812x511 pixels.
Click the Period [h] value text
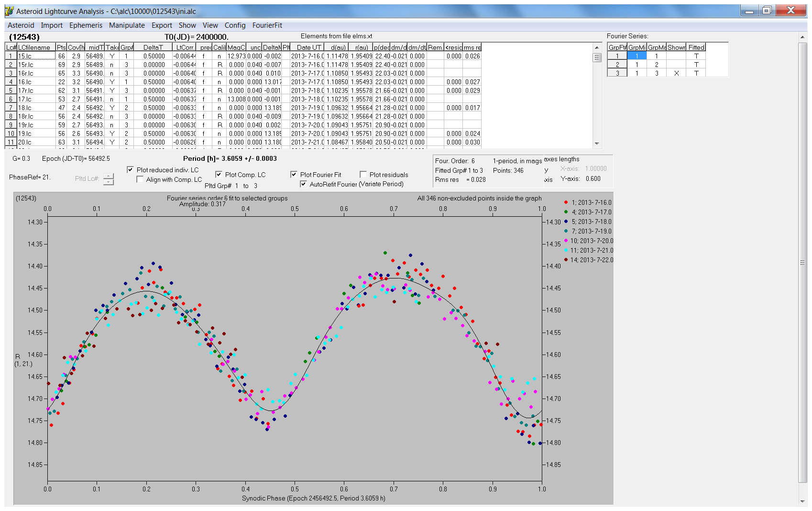[x=230, y=158]
